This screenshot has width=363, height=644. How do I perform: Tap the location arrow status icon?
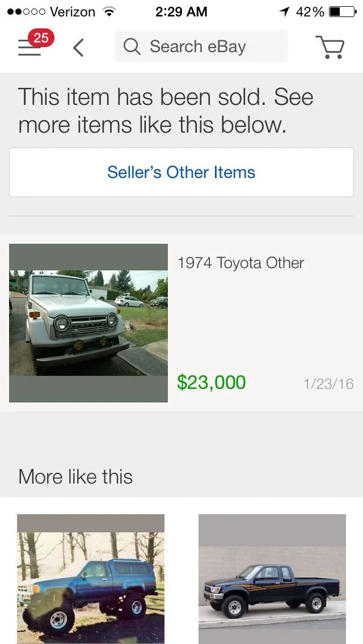(x=284, y=12)
